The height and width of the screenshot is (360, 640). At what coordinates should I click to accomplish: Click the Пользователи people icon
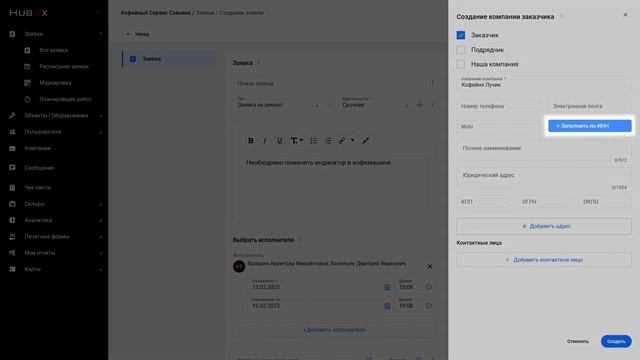[12, 132]
